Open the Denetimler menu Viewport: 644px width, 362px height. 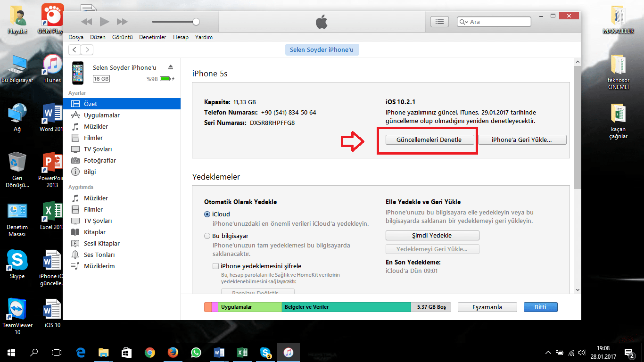tap(153, 37)
